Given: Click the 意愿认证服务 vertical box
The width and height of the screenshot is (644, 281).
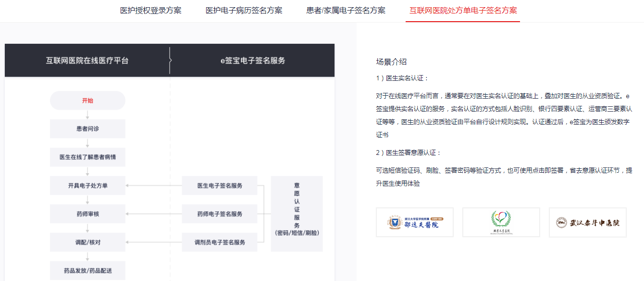Looking at the screenshot, I should pos(297,214).
